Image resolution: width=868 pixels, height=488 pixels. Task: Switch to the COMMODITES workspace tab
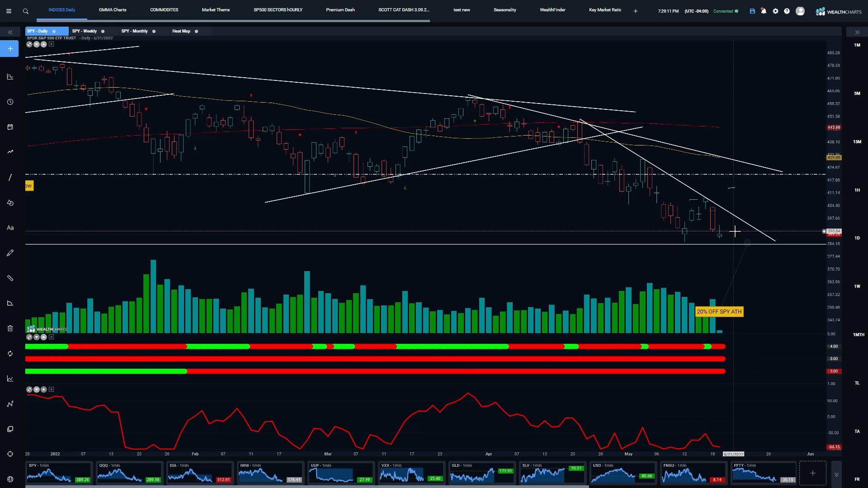[x=164, y=10]
